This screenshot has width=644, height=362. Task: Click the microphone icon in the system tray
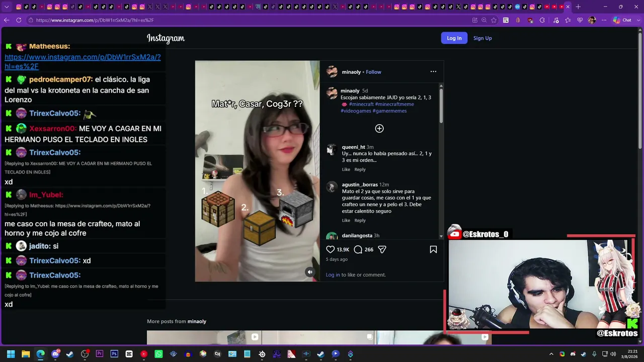594,354
